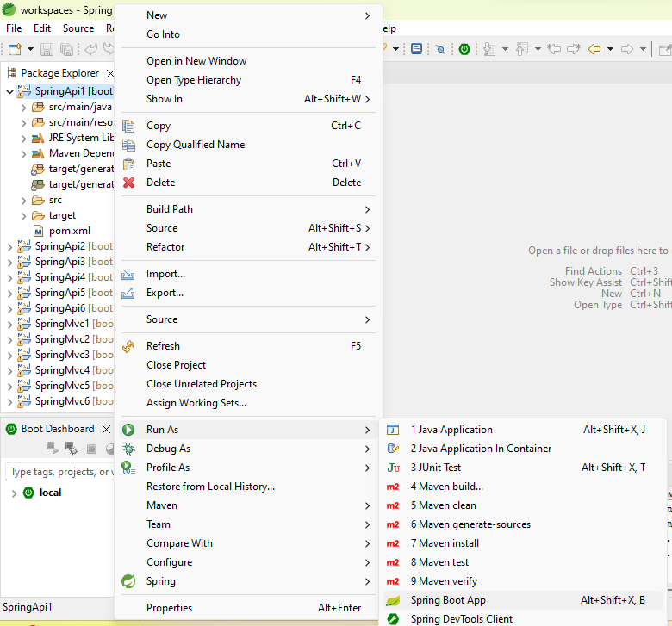Click the JUnit Test Ju icon
Image resolution: width=672 pixels, height=626 pixels.
[393, 468]
